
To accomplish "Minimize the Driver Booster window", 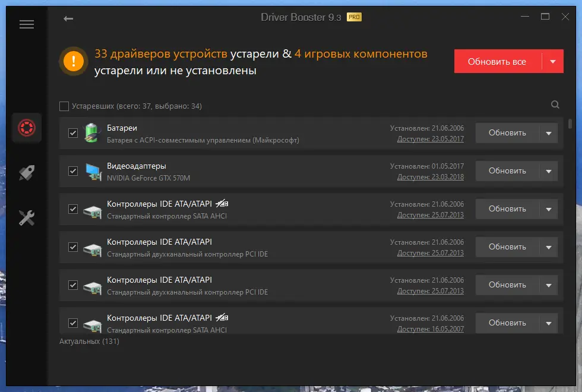I will tap(525, 17).
